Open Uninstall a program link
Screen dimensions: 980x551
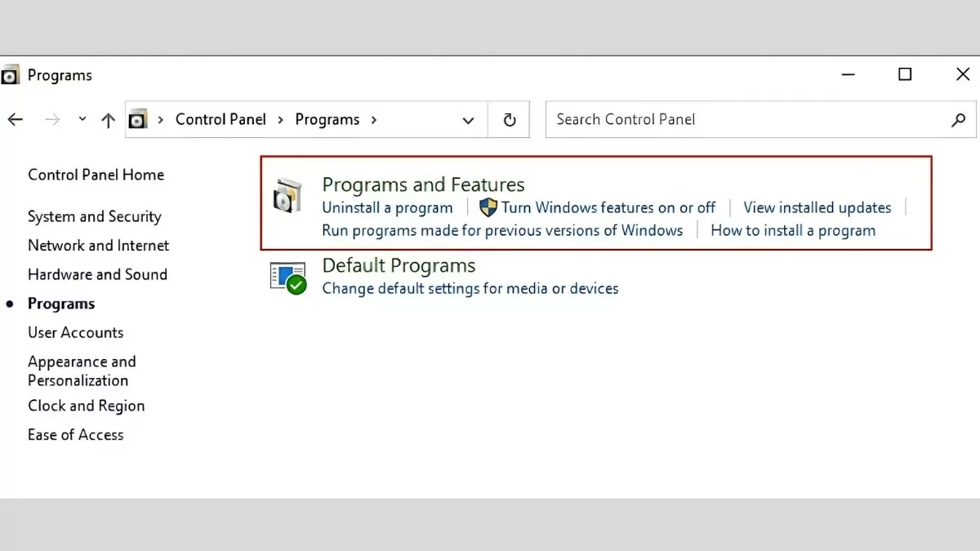pyautogui.click(x=387, y=207)
